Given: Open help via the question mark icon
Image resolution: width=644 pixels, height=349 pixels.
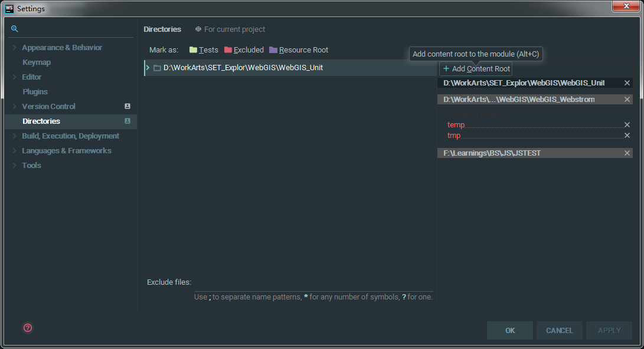Looking at the screenshot, I should [27, 328].
